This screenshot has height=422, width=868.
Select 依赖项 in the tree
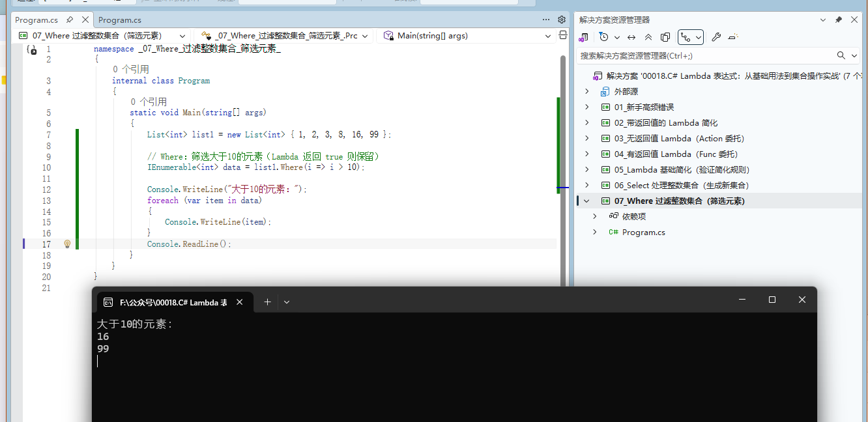point(633,217)
